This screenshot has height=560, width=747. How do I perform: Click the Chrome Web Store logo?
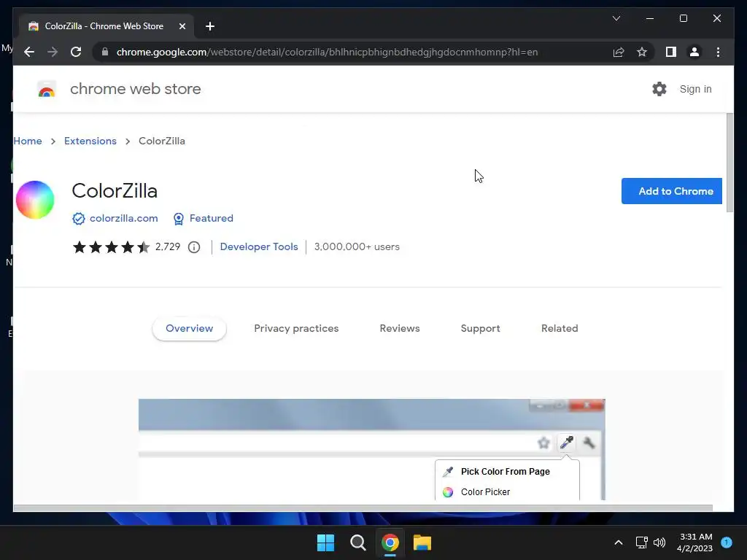(47, 89)
